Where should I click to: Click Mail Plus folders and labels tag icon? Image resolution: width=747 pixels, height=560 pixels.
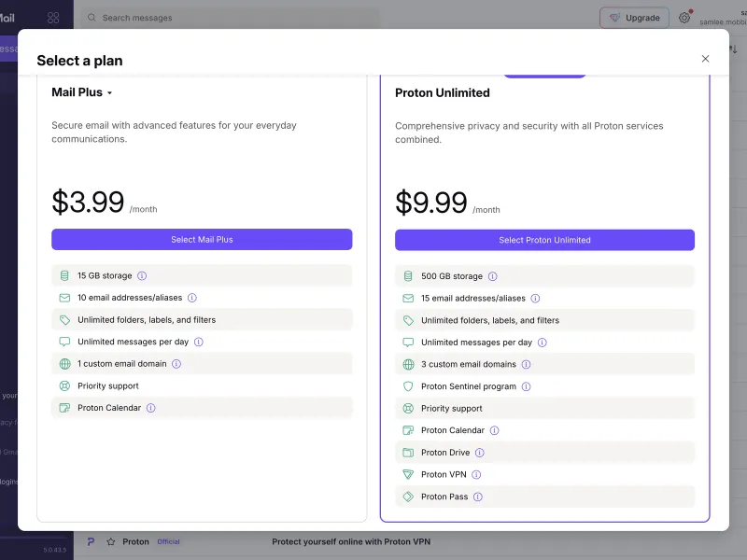click(x=64, y=320)
